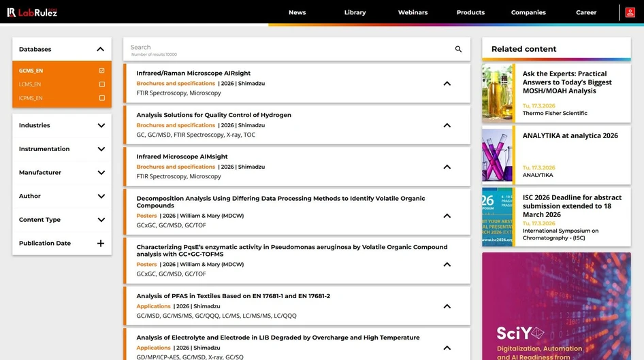Collapse the Infrared Microscope AIMsight result
The width and height of the screenshot is (644, 360).
pyautogui.click(x=447, y=167)
